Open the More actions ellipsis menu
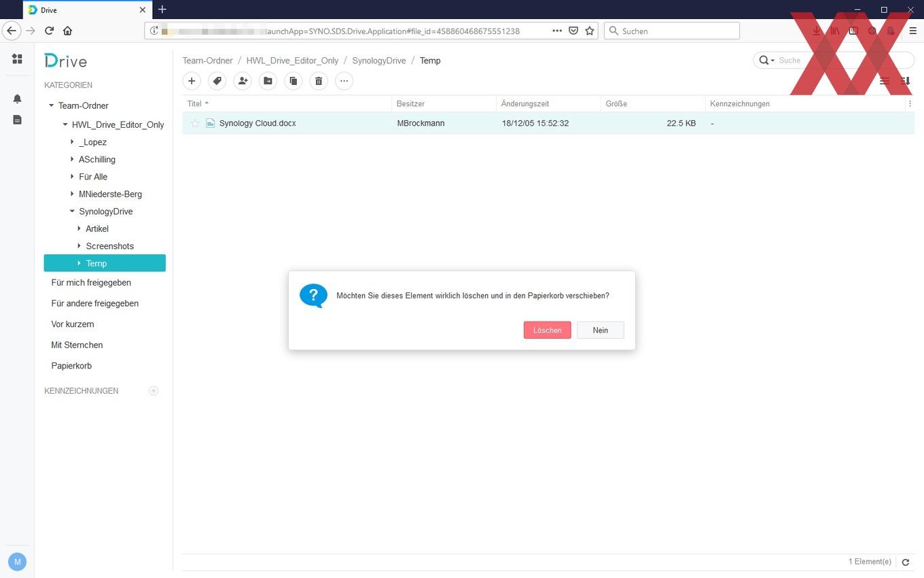 pyautogui.click(x=344, y=81)
